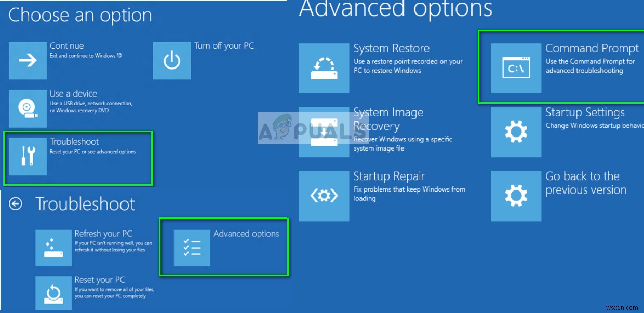Click the Startup Settings gear icon
The image size is (644, 313).
coord(516,131)
